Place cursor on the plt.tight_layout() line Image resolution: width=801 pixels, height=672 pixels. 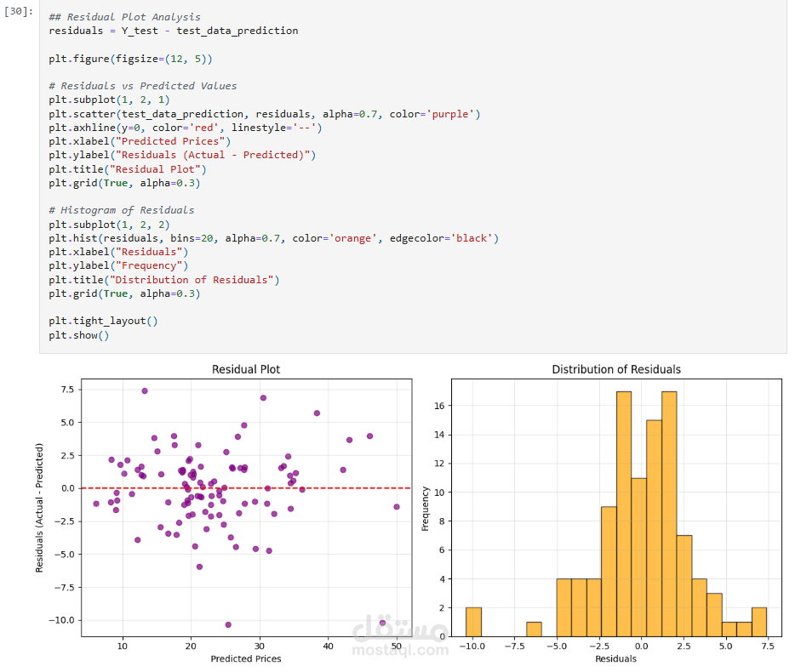point(103,322)
